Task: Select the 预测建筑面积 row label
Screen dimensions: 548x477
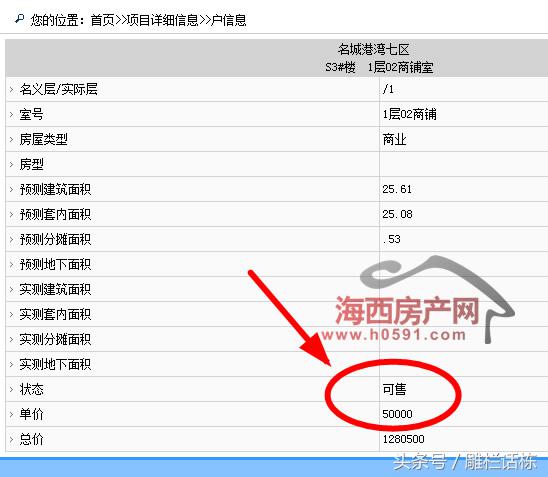Action: (x=55, y=189)
